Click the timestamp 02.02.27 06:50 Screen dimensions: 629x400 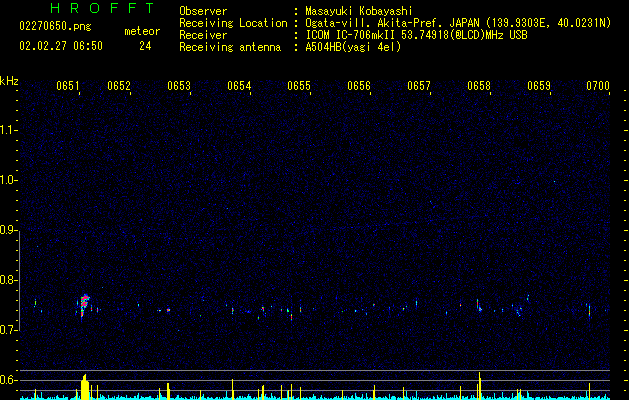tap(61, 46)
